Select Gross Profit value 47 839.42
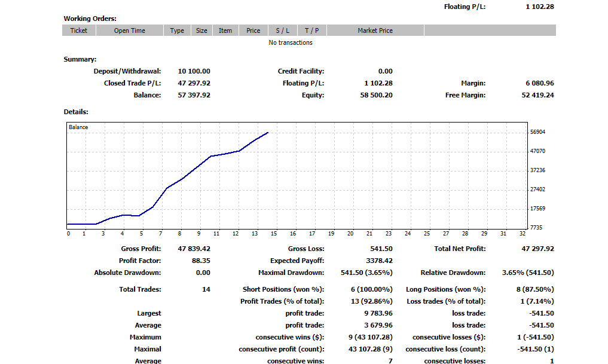Viewport: 608px width, 364px height. [194, 249]
